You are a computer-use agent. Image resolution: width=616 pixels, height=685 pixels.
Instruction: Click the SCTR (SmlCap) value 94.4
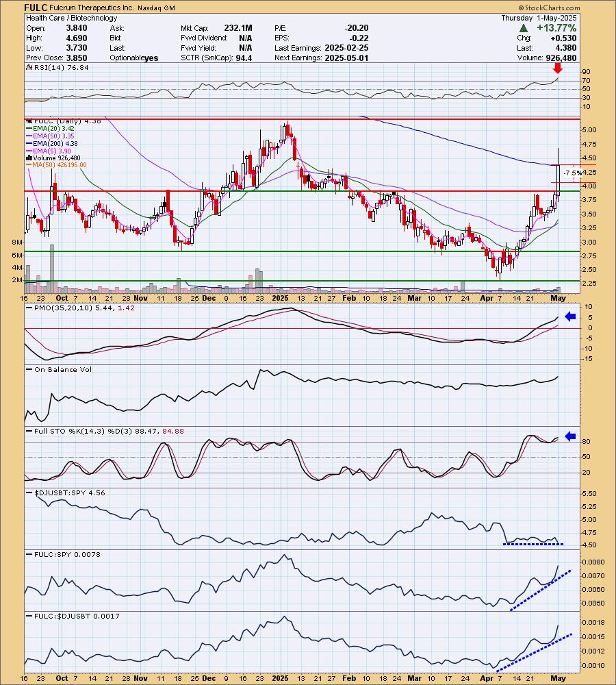(244, 58)
